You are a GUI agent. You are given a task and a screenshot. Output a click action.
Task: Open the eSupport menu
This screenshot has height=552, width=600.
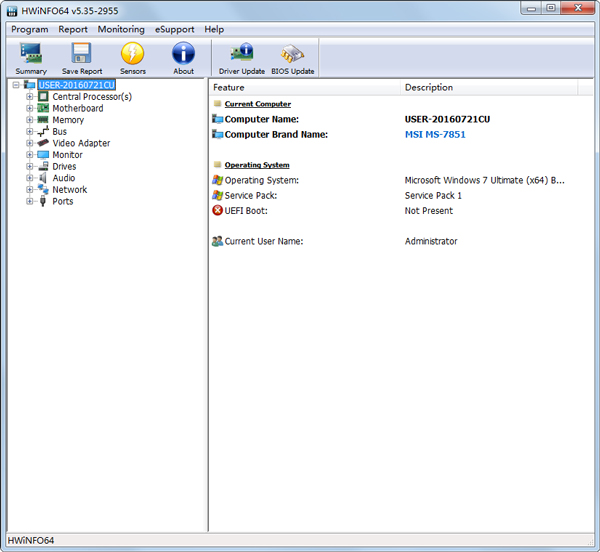tap(174, 29)
